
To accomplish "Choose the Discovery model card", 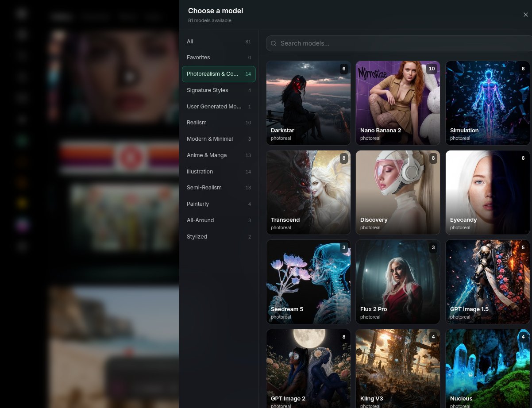I will (x=398, y=192).
